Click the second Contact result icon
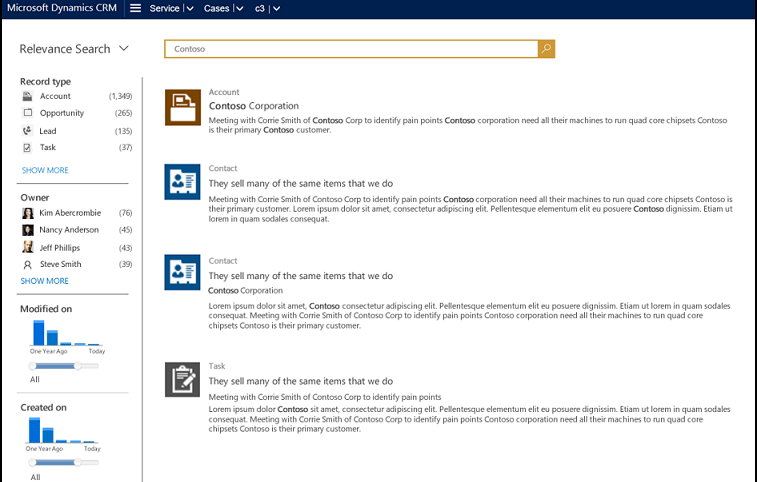 [183, 273]
